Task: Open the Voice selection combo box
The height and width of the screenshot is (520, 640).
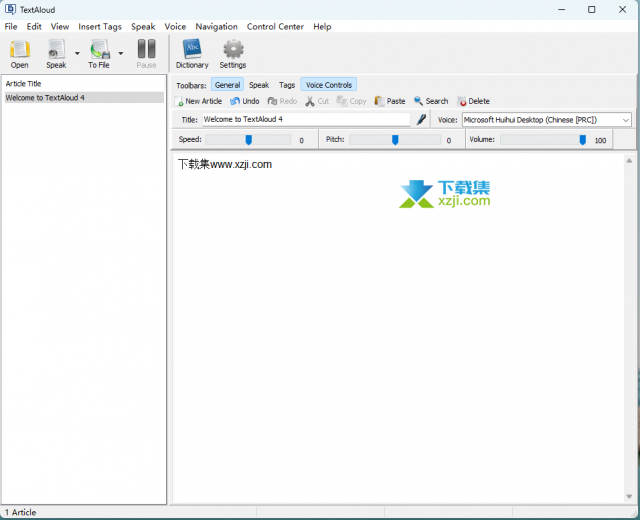Action: (x=547, y=120)
